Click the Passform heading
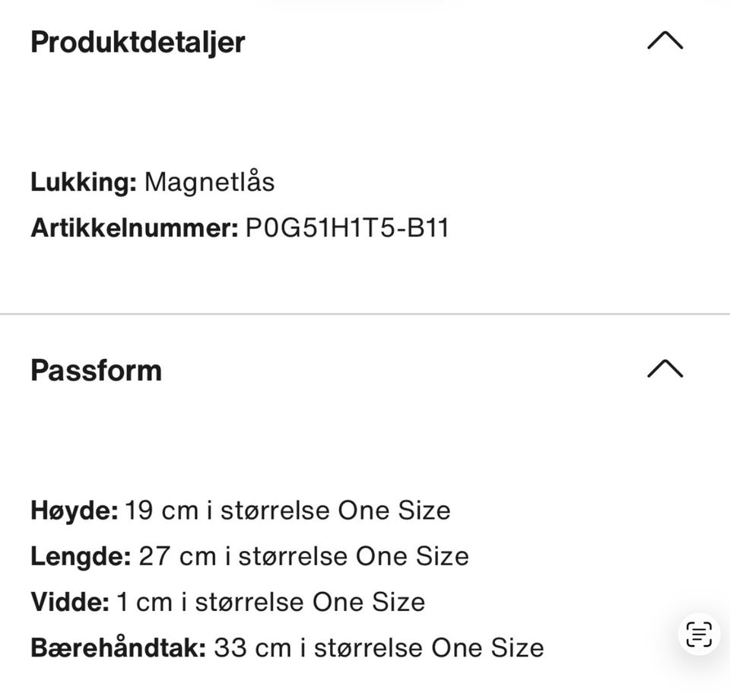Image resolution: width=730 pixels, height=700 pixels. point(97,371)
